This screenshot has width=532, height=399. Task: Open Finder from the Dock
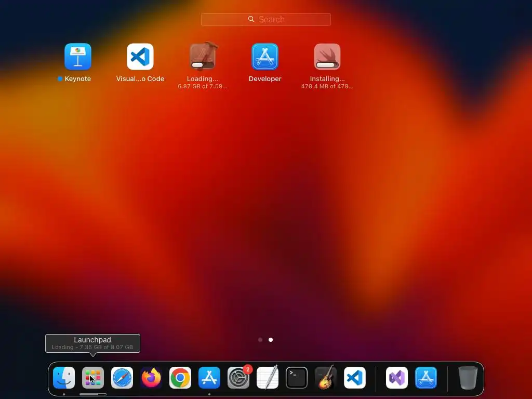pyautogui.click(x=64, y=378)
